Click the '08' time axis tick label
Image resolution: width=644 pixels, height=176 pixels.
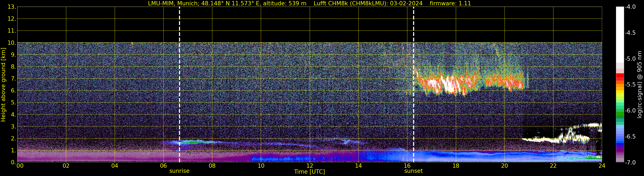pyautogui.click(x=212, y=166)
